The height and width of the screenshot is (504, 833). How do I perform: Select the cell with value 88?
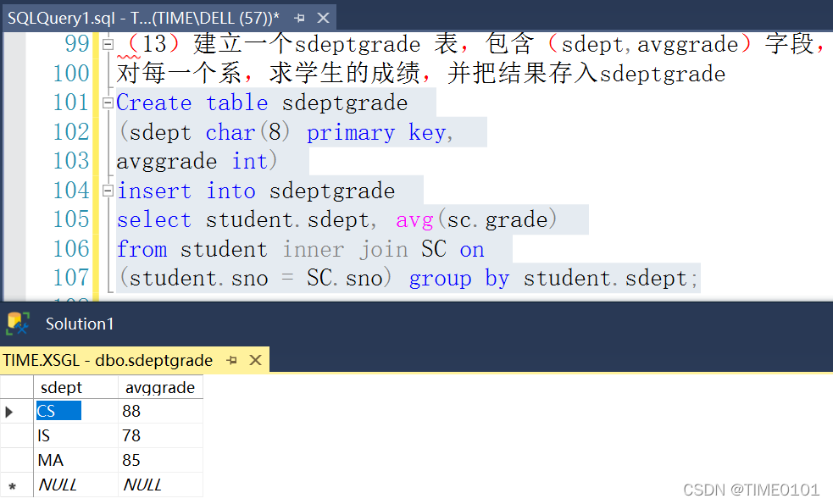pyautogui.click(x=160, y=411)
